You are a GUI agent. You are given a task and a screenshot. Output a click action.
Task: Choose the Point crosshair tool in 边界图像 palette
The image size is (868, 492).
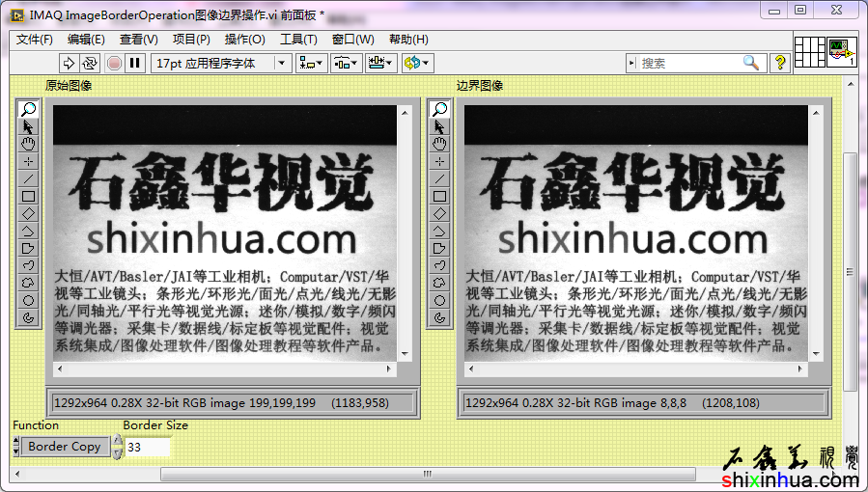439,162
